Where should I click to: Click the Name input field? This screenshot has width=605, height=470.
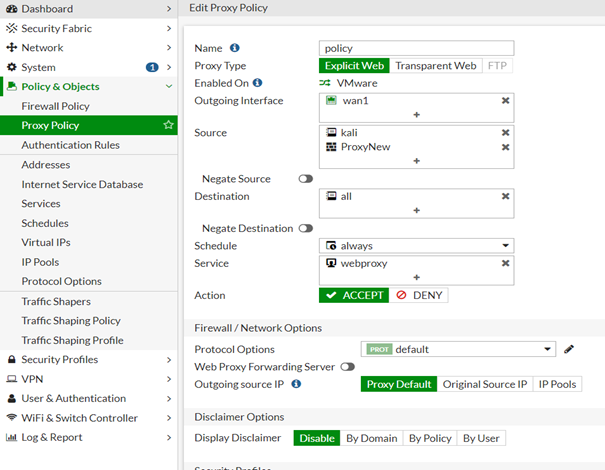click(x=416, y=48)
